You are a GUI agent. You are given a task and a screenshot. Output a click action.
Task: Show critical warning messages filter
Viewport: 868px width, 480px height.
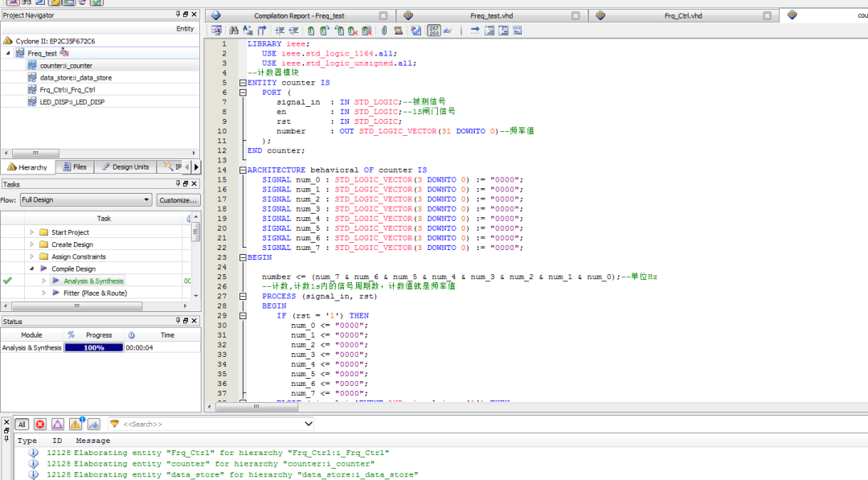point(58,425)
